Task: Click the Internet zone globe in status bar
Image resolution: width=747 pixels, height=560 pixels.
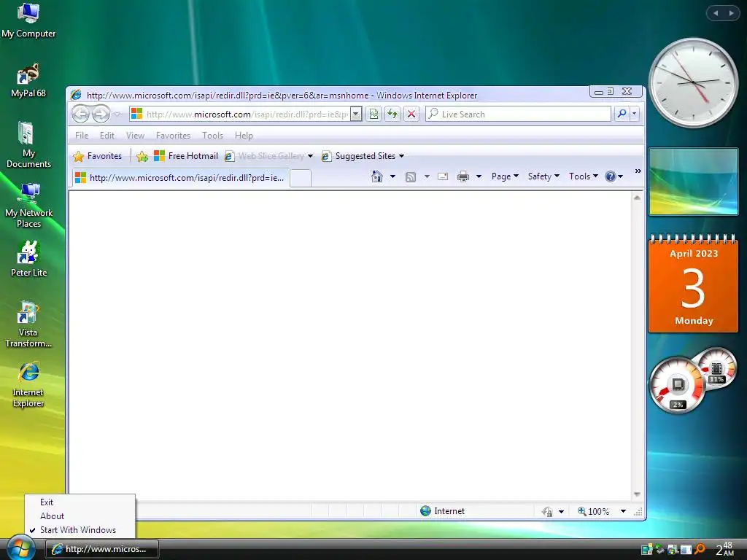Action: click(x=425, y=511)
